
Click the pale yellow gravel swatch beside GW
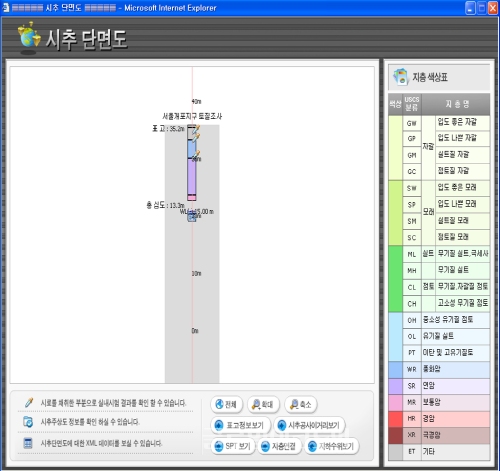coord(395,147)
